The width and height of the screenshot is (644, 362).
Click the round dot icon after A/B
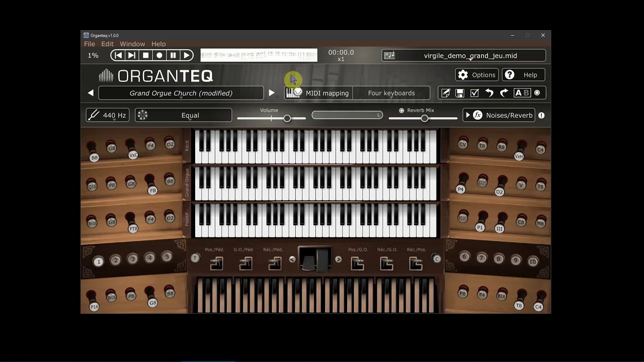(537, 93)
